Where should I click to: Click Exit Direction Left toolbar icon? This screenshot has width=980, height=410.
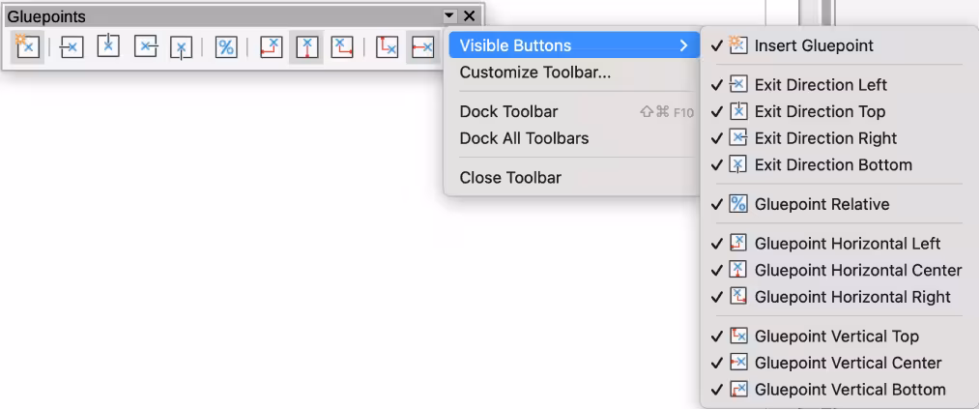pyautogui.click(x=72, y=46)
